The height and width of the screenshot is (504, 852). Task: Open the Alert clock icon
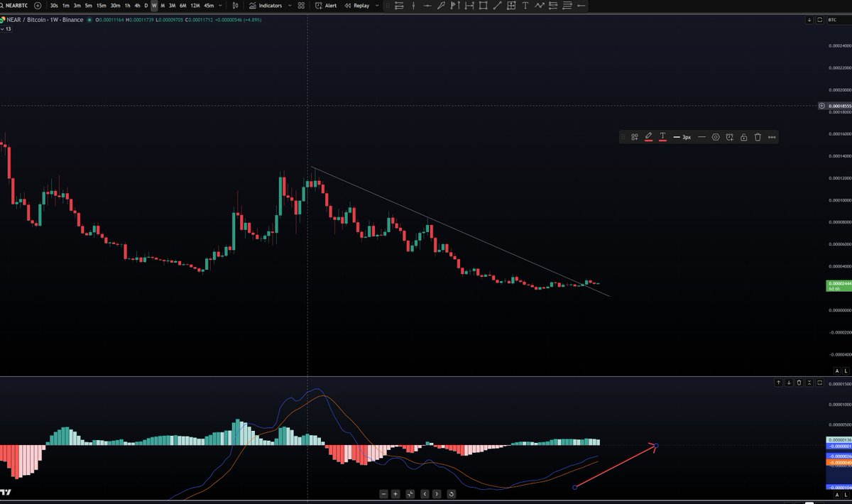[318, 5]
